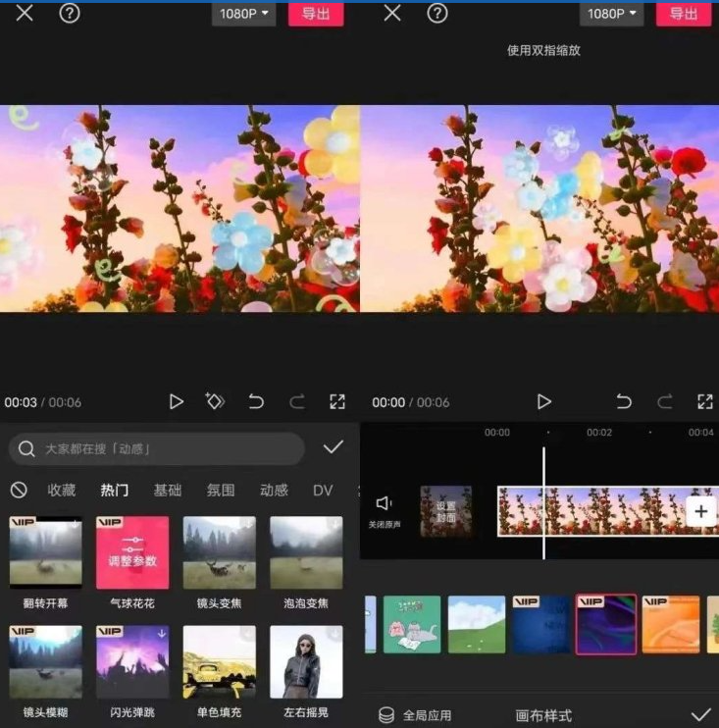Expand the 1080P resolution dropdown on effects screen
This screenshot has height=728, width=719.
click(x=244, y=14)
